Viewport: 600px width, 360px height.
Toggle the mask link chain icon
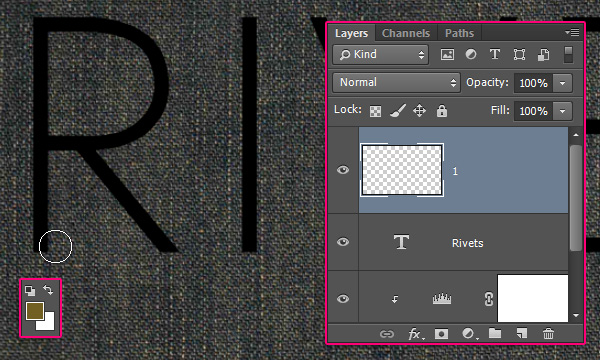(489, 299)
